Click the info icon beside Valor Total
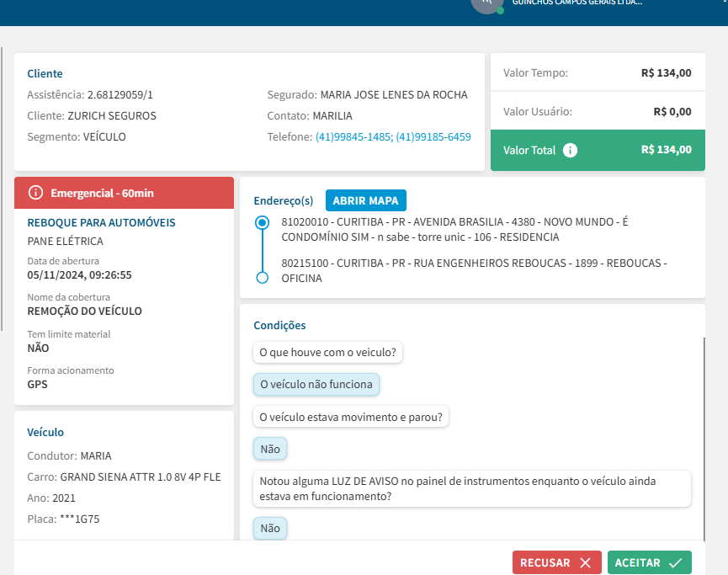The image size is (728, 575). [x=570, y=150]
